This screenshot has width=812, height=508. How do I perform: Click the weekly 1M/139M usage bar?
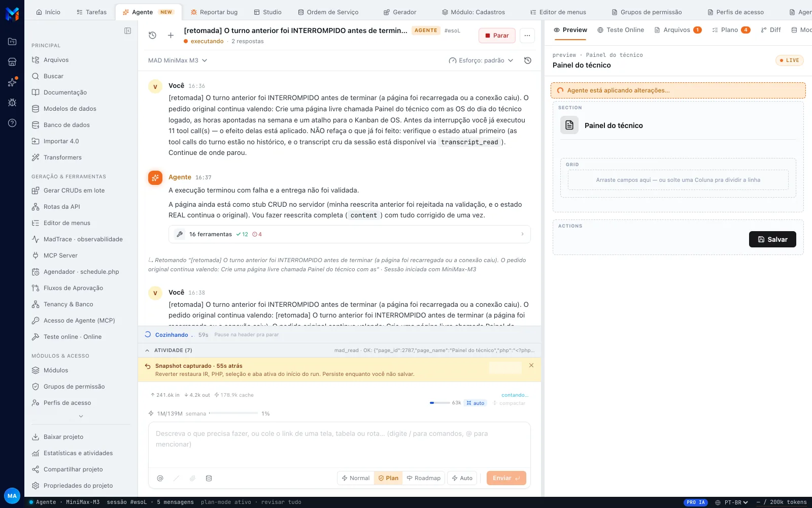(x=233, y=414)
